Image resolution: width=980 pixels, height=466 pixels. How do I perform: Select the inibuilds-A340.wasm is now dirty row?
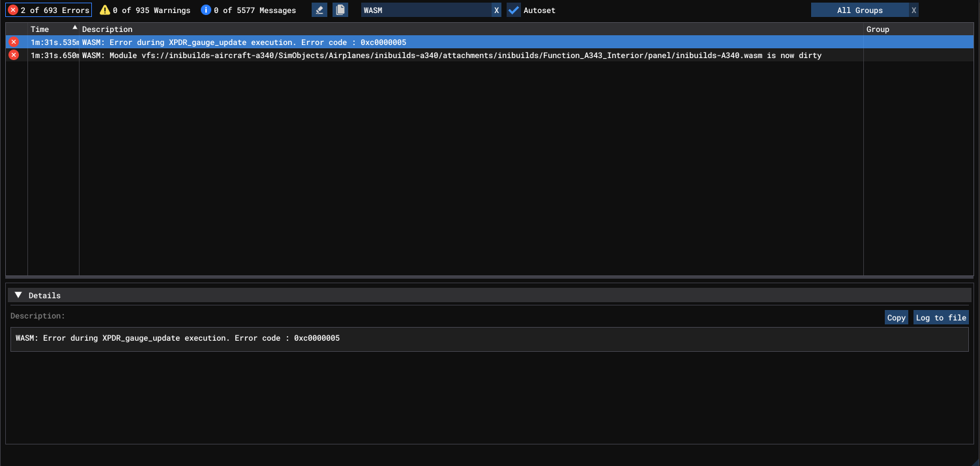(451, 55)
